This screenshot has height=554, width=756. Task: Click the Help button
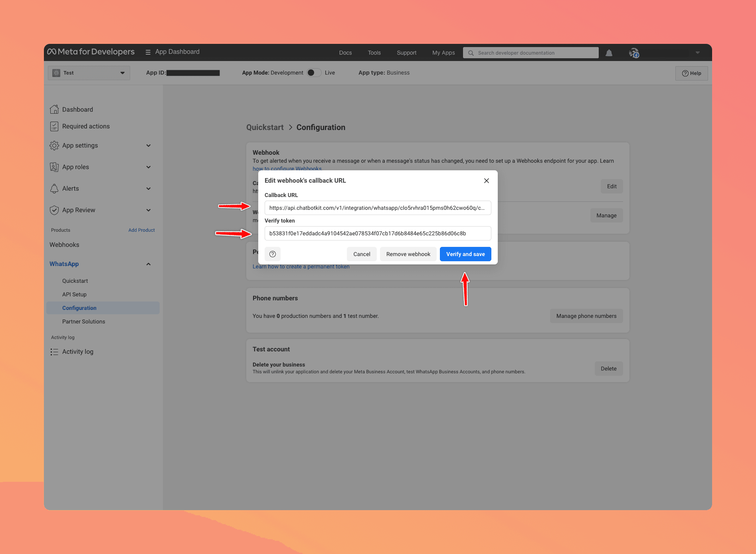click(x=692, y=73)
